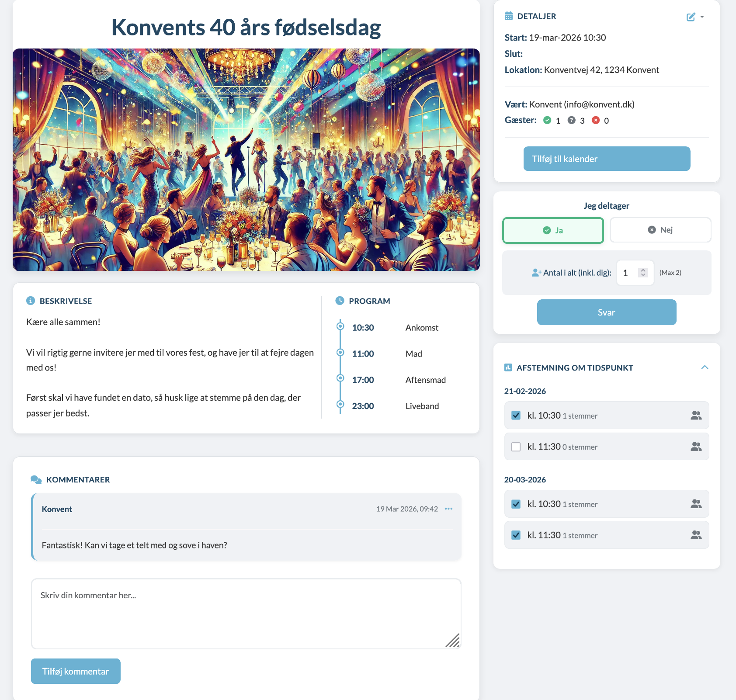736x700 pixels.
Task: Select the Ja attendance option
Action: pos(553,230)
